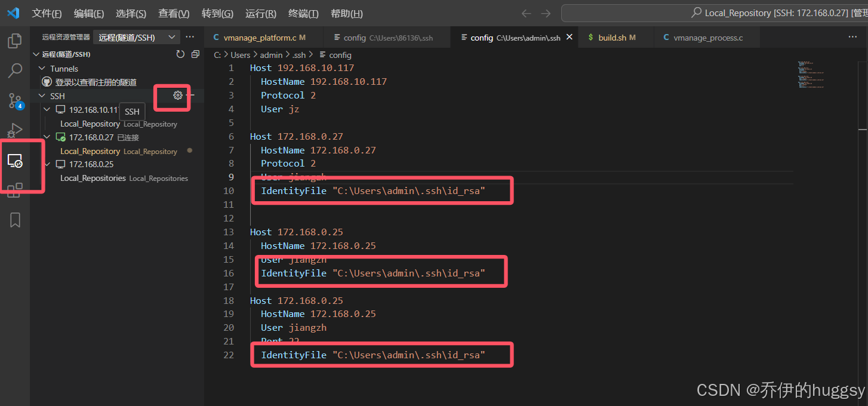This screenshot has height=406, width=868.
Task: Open SSH config file gear icon
Action: [177, 96]
